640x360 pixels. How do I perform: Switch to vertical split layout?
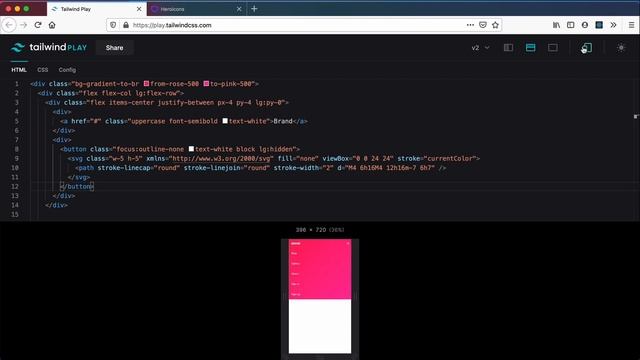(x=508, y=48)
